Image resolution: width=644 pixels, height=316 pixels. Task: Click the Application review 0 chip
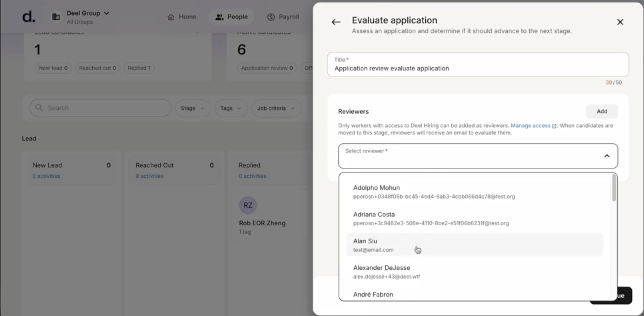267,68
